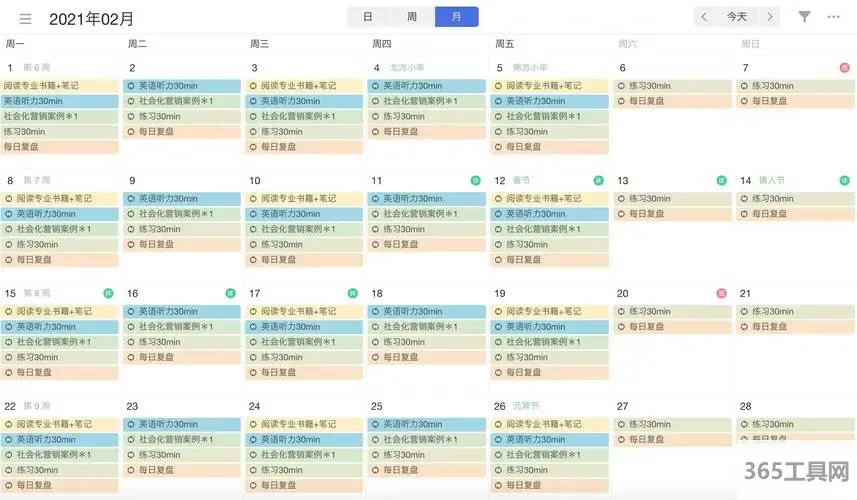Open blue 英语听力30min event on February 9
Image resolution: width=857 pixels, height=500 pixels.
[182, 199]
